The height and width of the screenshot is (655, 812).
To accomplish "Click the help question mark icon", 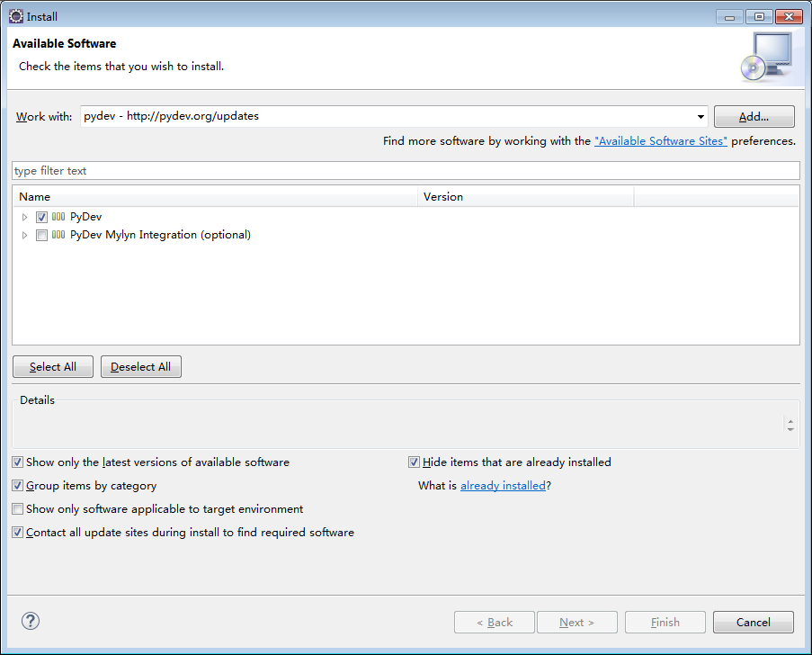I will [x=31, y=621].
